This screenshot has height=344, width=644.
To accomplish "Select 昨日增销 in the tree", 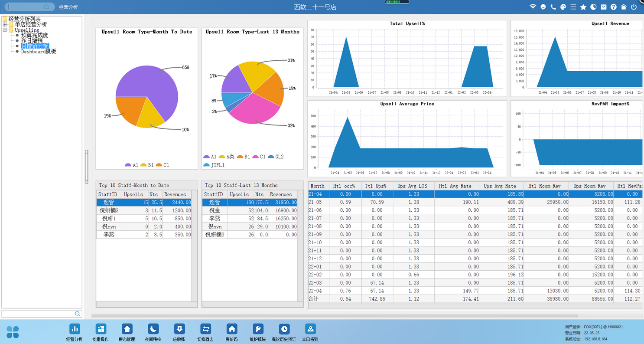I will click(32, 41).
